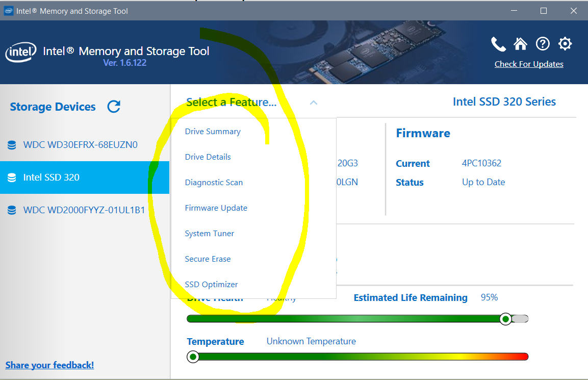Maximize the Intel Memory and Storage Tool window
588x380 pixels.
pos(543,11)
